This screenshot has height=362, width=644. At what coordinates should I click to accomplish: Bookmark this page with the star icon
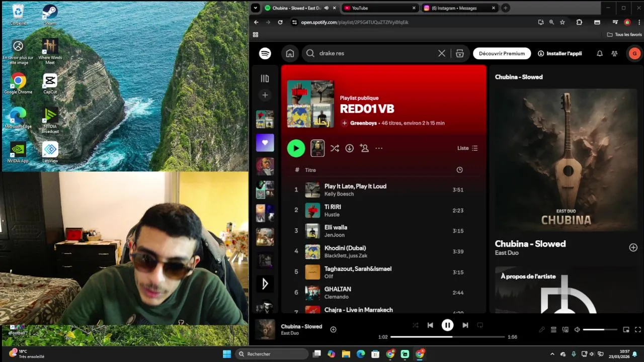562,22
